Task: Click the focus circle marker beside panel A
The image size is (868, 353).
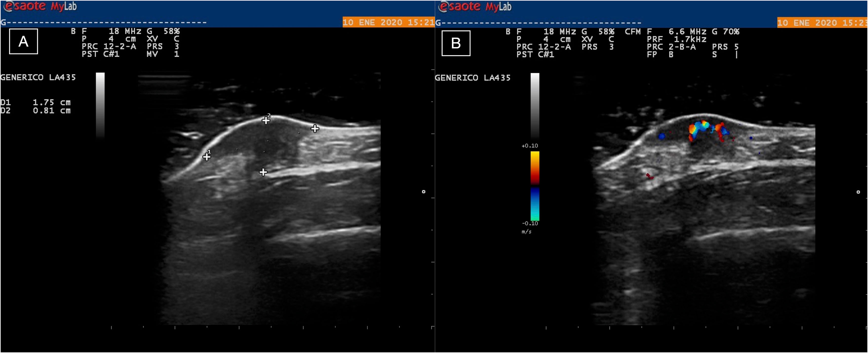Action: click(423, 192)
